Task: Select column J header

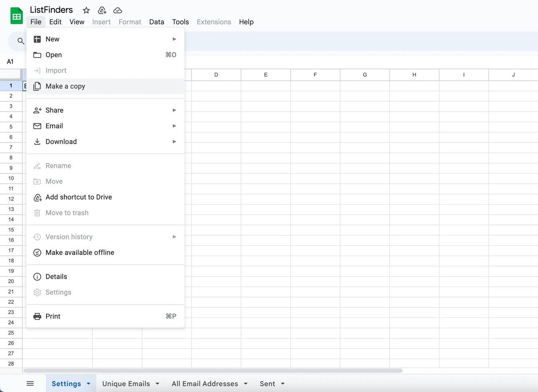Action: (x=513, y=75)
